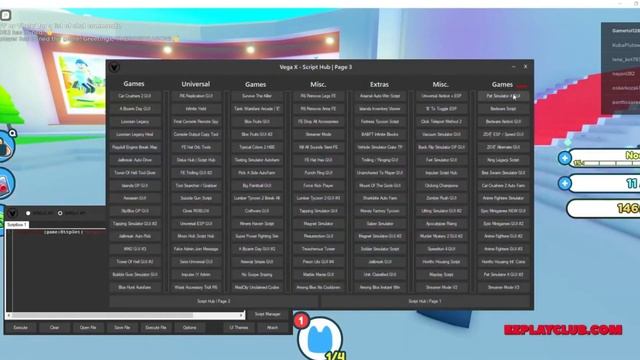Switch to the Scriptbox 1 tab
Screen dimensions: 640x360
tap(16, 224)
